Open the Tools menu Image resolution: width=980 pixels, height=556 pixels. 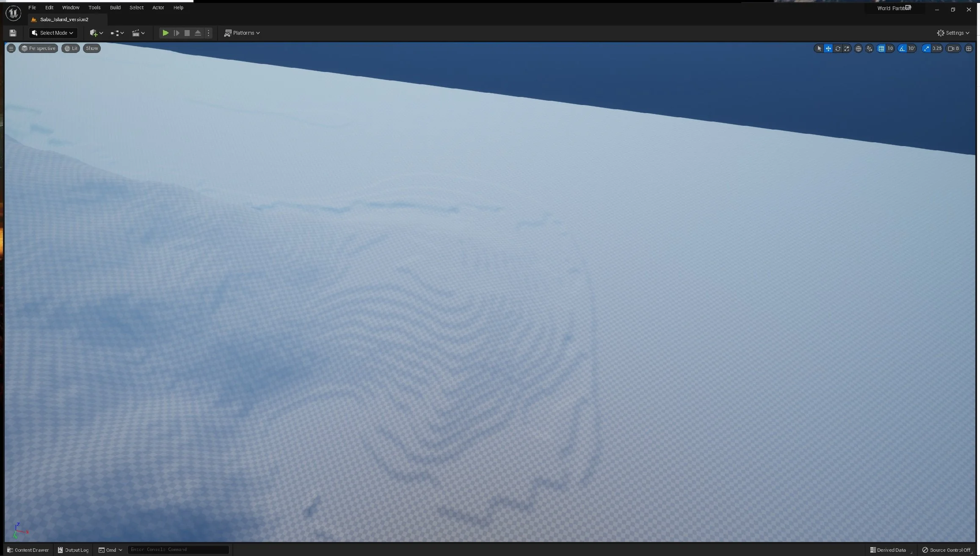click(x=94, y=8)
